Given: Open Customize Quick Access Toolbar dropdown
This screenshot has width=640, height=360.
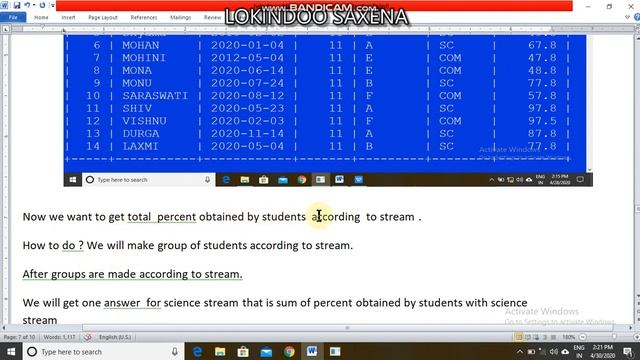Looking at the screenshot, I should click(52, 6).
